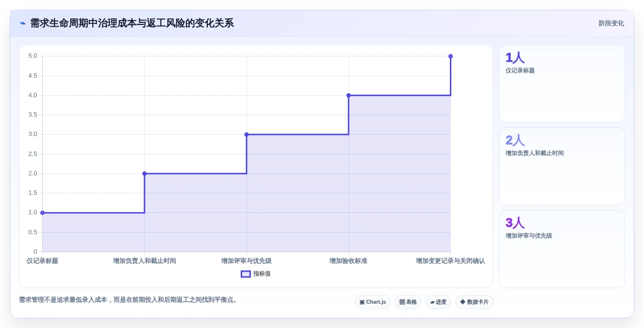
Task: Click the data point at value 2.0
Action: (145, 173)
